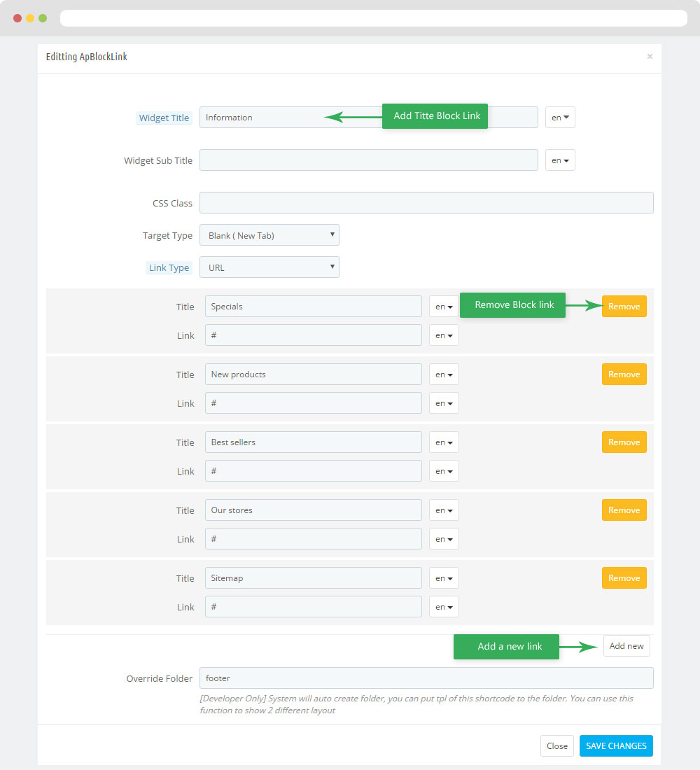Click the browser address bar
This screenshot has height=770, width=700.
pos(373,18)
